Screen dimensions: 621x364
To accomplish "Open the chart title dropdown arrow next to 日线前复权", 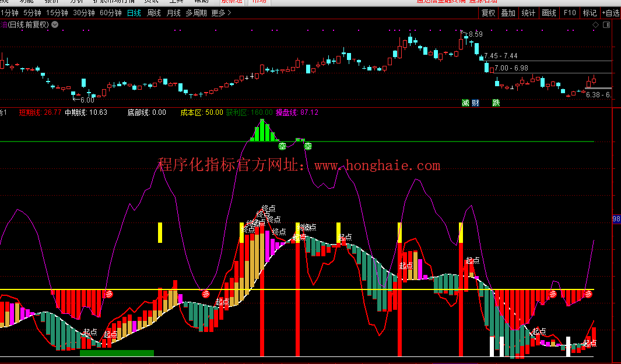I will 55,24.
